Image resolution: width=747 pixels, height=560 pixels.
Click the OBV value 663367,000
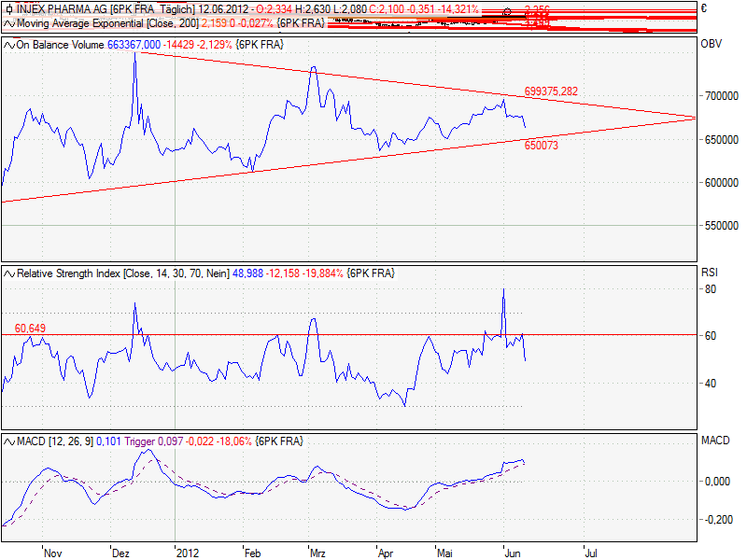134,45
